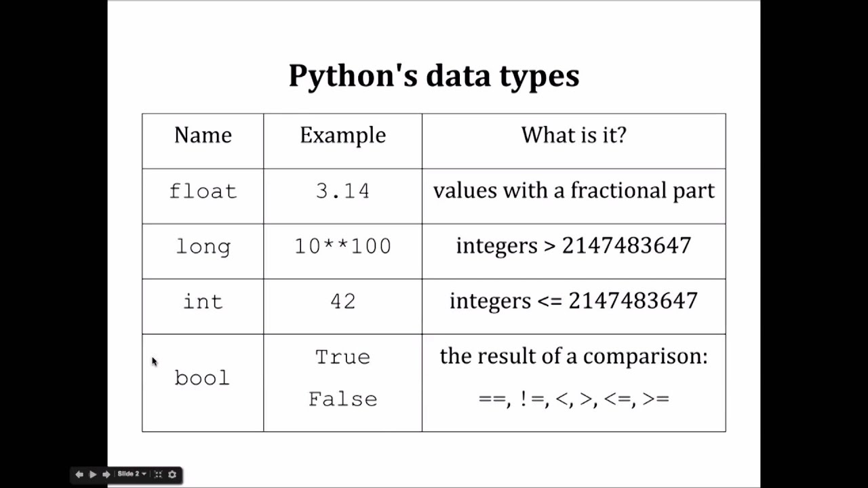Click the int type name cell
This screenshot has height=488, width=868.
click(203, 306)
